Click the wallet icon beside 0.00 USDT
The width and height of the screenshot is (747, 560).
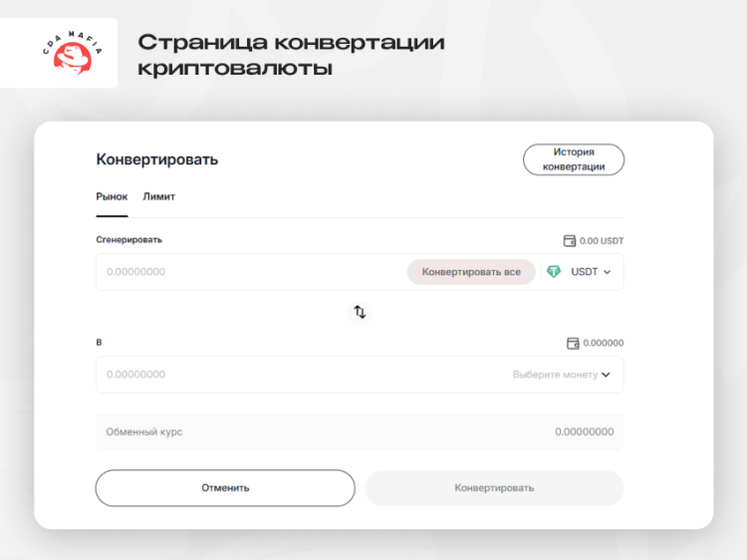coord(570,240)
